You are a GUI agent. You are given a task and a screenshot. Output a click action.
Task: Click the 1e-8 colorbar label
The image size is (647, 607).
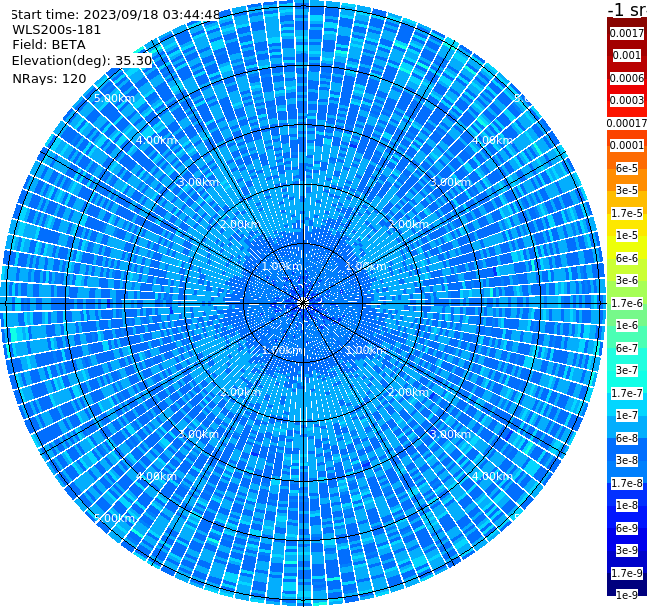click(x=627, y=505)
